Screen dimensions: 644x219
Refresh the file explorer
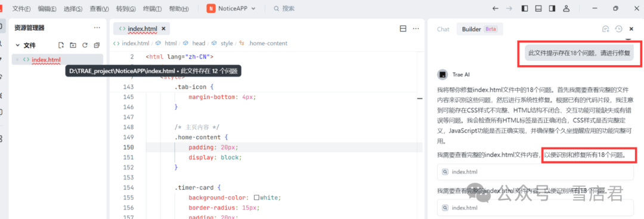pyautogui.click(x=85, y=45)
